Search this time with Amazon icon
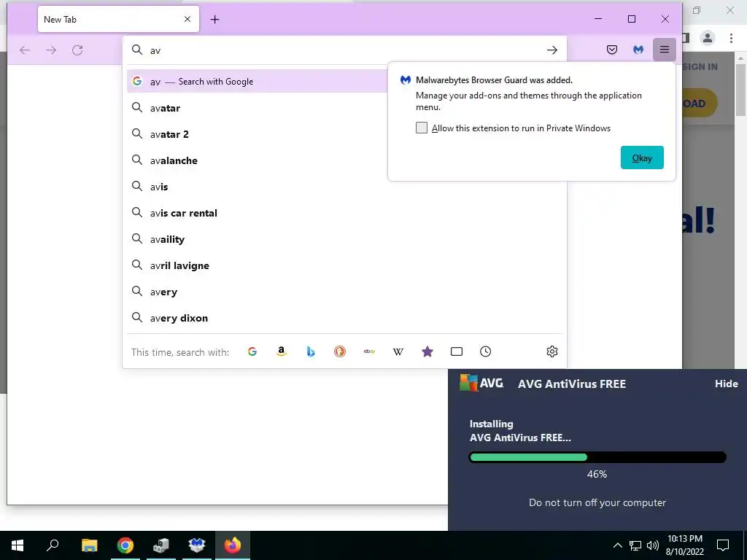 282,351
